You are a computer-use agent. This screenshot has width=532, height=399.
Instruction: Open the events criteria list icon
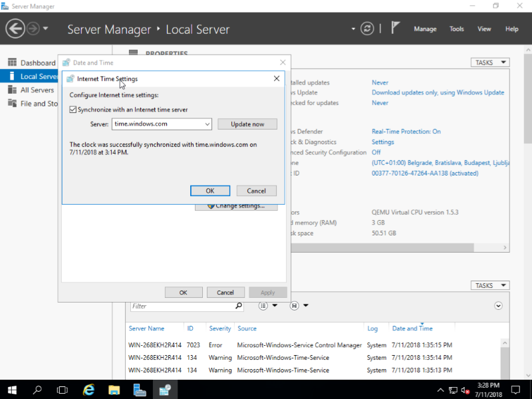pos(263,306)
